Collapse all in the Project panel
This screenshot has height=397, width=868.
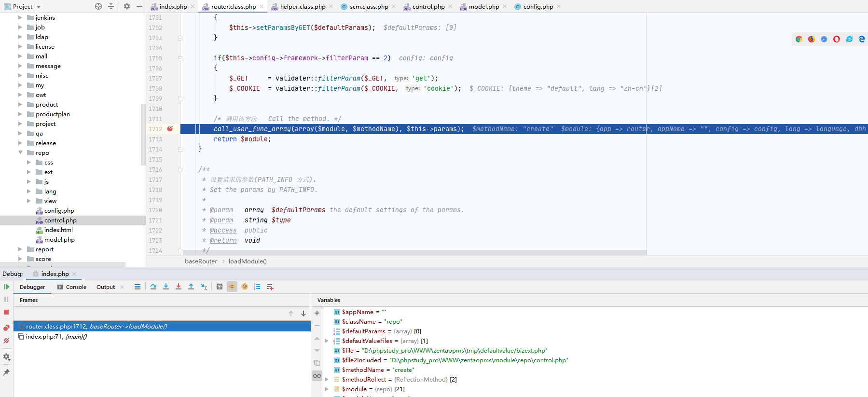pos(111,6)
